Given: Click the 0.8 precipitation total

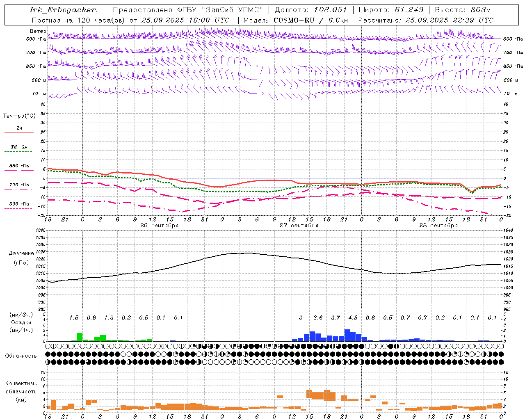Looking at the screenshot, I should coord(370,317).
